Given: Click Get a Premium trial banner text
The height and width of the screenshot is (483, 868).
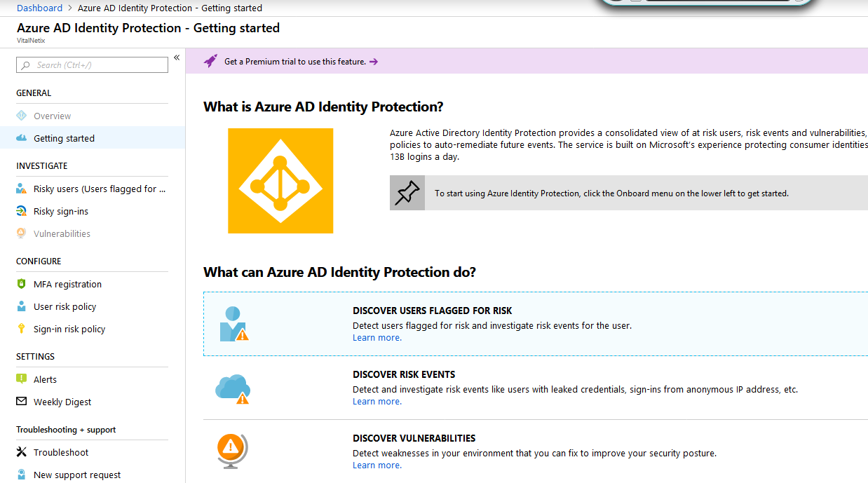Looking at the screenshot, I should click(x=295, y=62).
